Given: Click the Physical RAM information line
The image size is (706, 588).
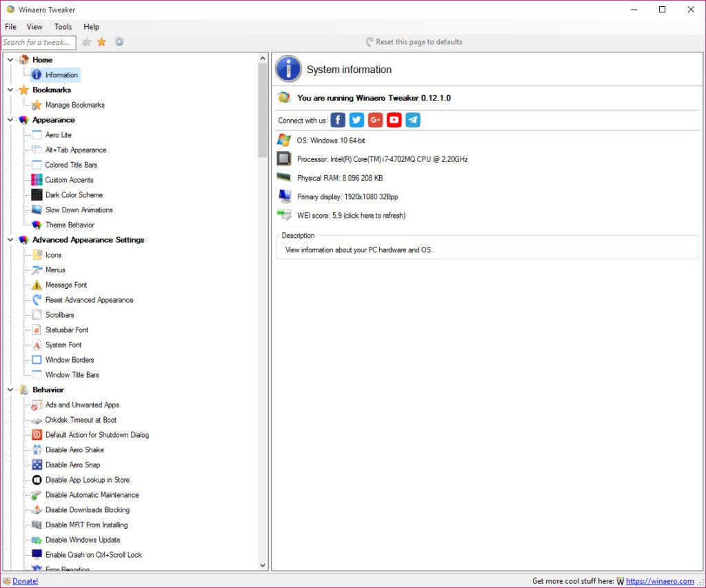Looking at the screenshot, I should click(x=340, y=179).
